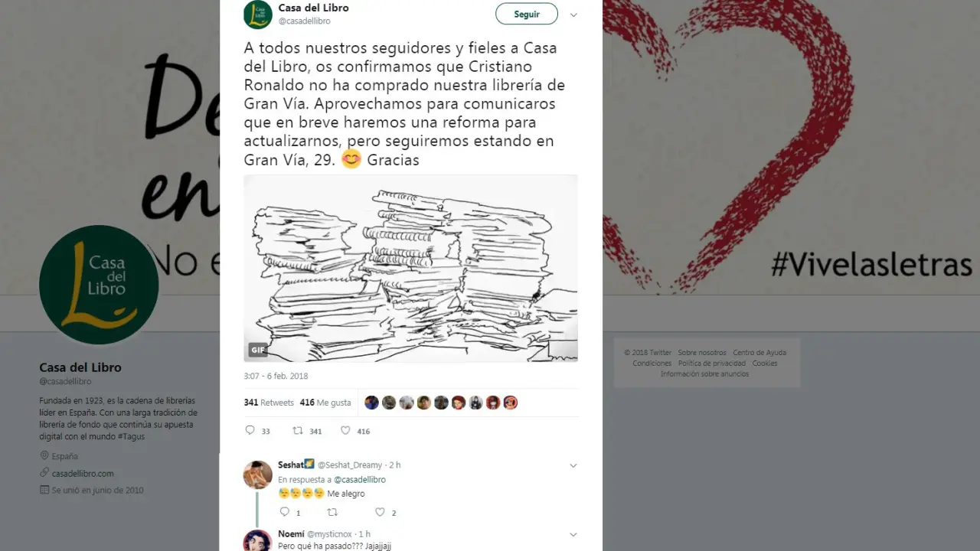The height and width of the screenshot is (551, 980).
Task: Open the chevron menu on Noemí's reply
Action: [573, 534]
